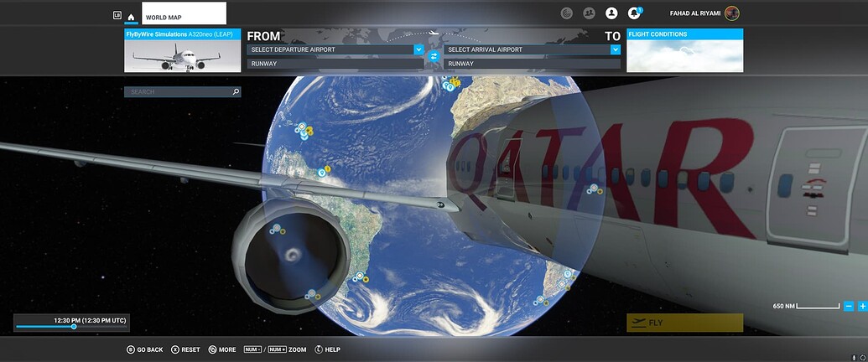Screen dimensions: 868x362
Task: Click the FAHAD AL RIYAMI username
Action: (694, 14)
